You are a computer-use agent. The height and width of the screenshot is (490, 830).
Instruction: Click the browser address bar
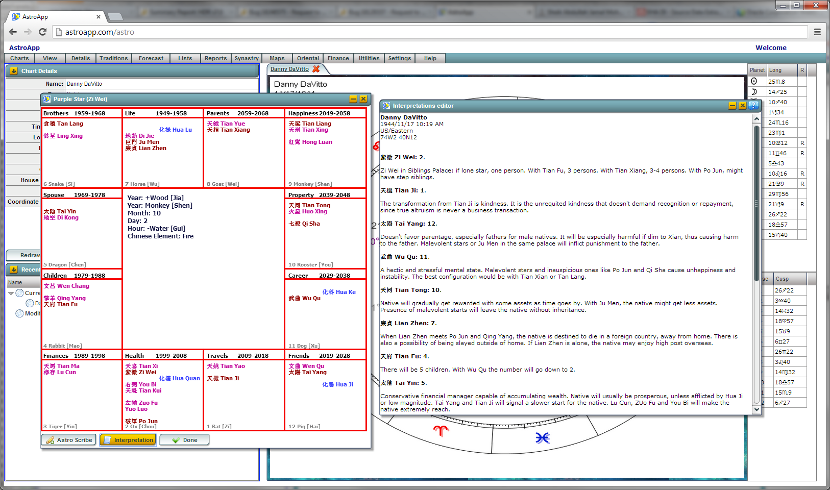(400, 32)
